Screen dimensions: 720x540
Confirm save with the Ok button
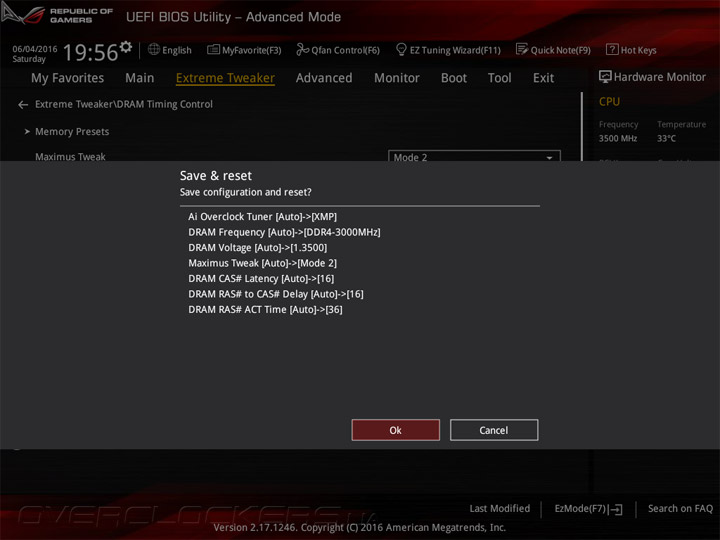coord(395,430)
